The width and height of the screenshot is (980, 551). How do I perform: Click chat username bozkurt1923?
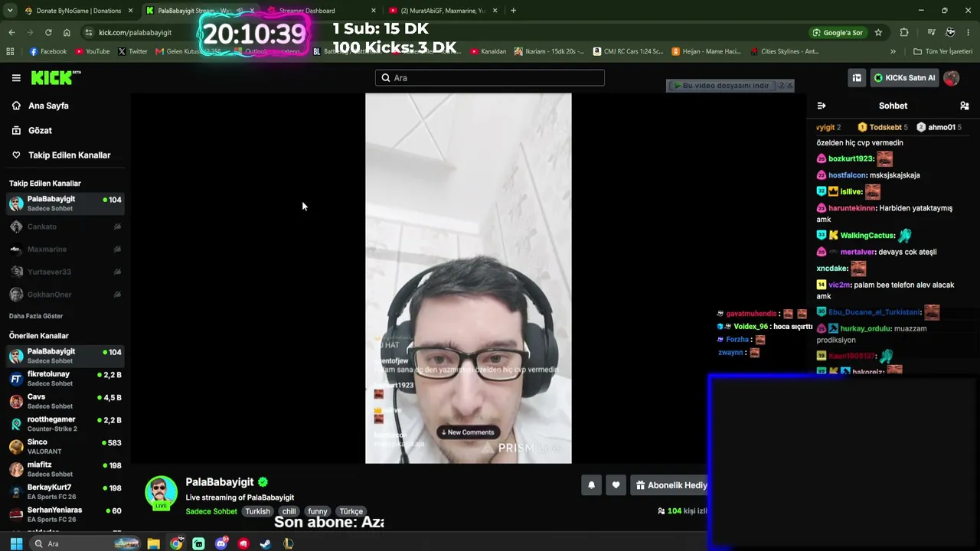[851, 159]
